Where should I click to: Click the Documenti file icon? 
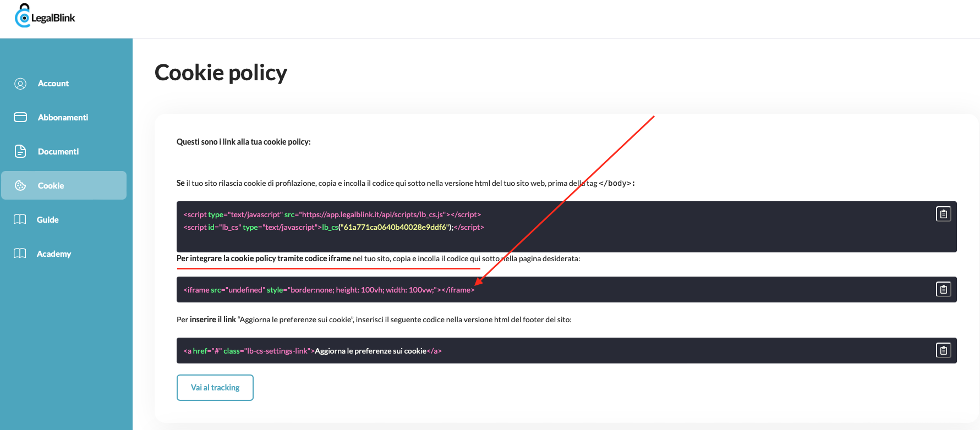coord(20,151)
